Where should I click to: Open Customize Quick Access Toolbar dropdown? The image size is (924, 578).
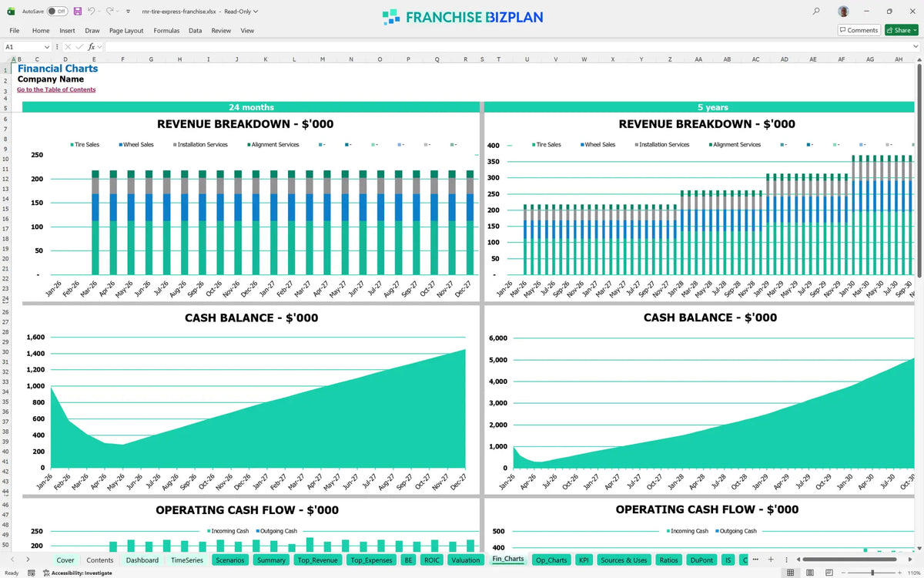(128, 12)
